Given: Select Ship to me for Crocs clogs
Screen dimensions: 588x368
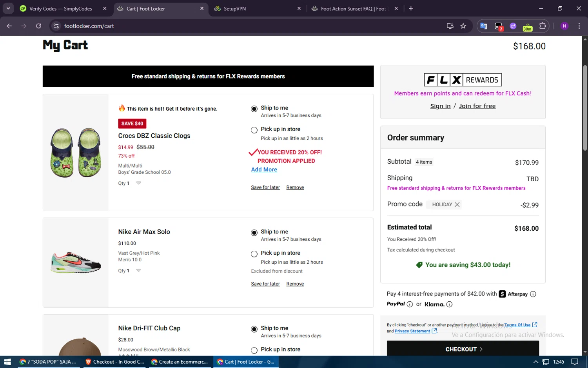Looking at the screenshot, I should coord(254,109).
